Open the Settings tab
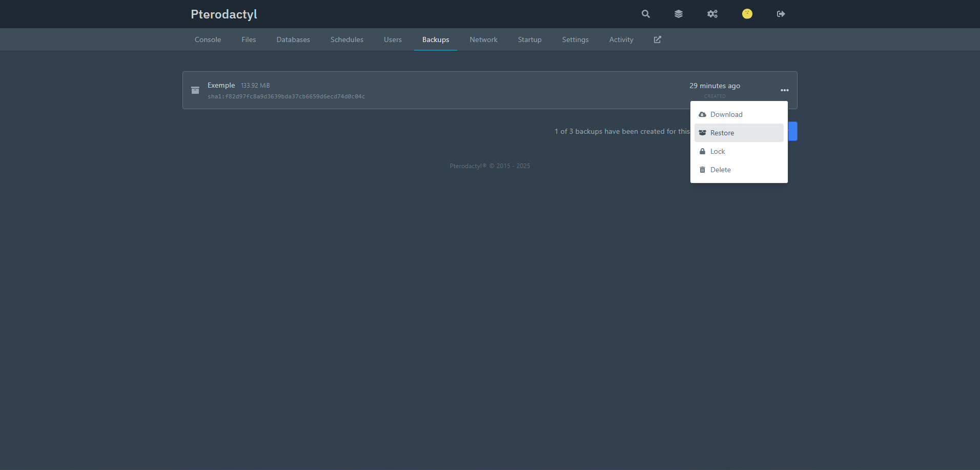Viewport: 980px width, 470px height. coord(575,39)
